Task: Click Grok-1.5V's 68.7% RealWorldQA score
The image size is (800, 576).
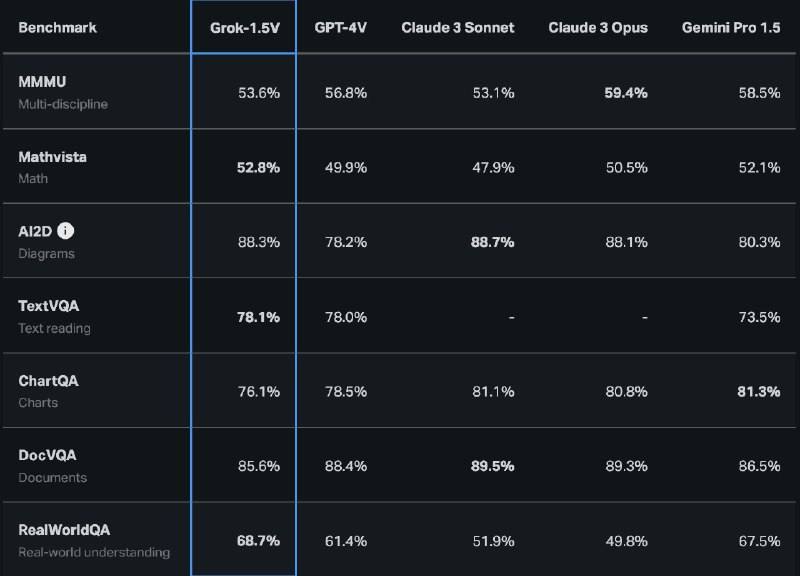Action: tap(258, 540)
